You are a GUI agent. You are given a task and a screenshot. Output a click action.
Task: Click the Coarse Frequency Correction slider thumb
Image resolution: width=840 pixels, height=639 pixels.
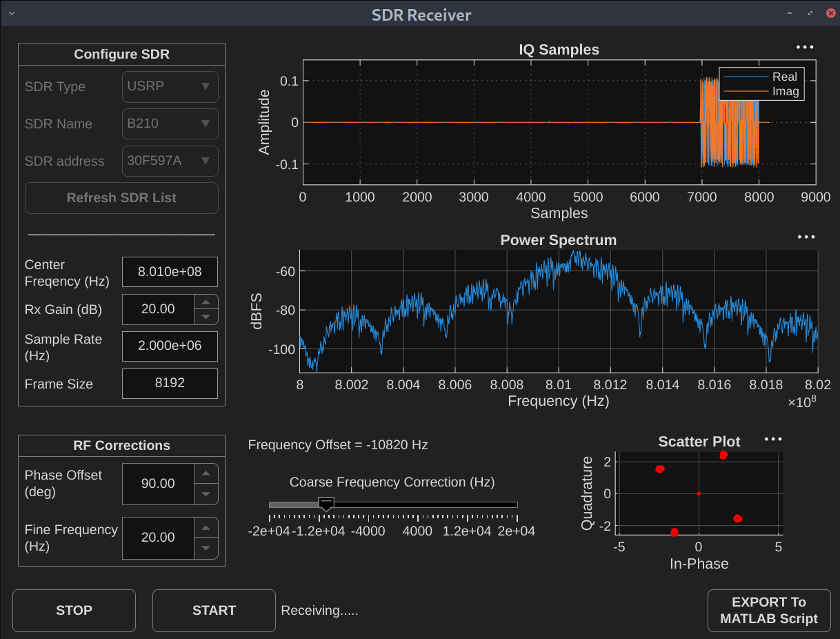[x=327, y=504]
